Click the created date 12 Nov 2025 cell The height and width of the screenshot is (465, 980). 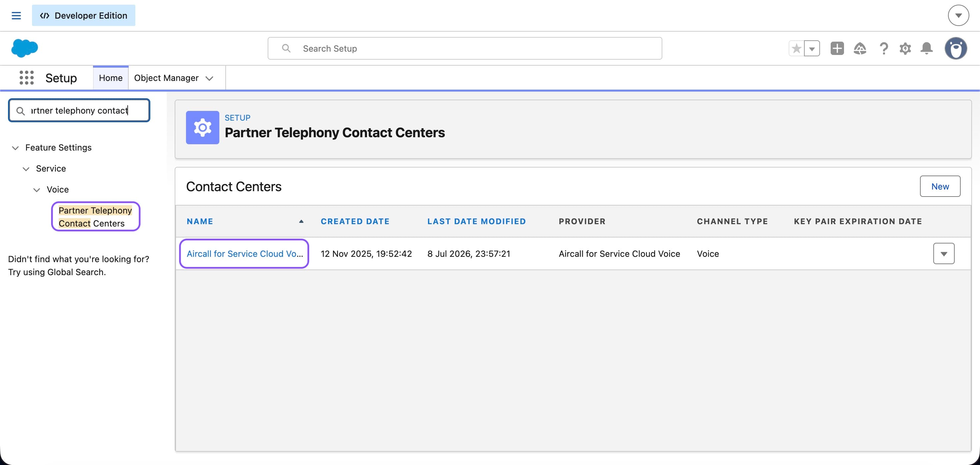coord(366,253)
